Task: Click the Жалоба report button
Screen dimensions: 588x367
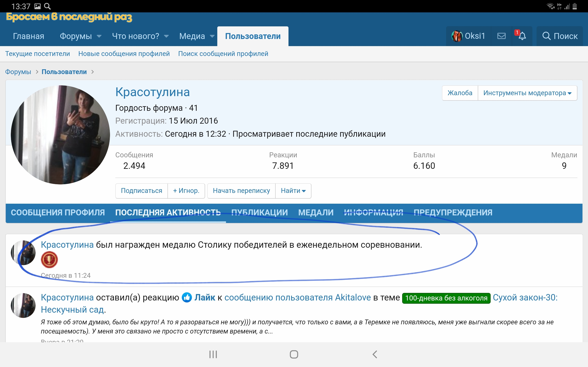Action: click(460, 93)
